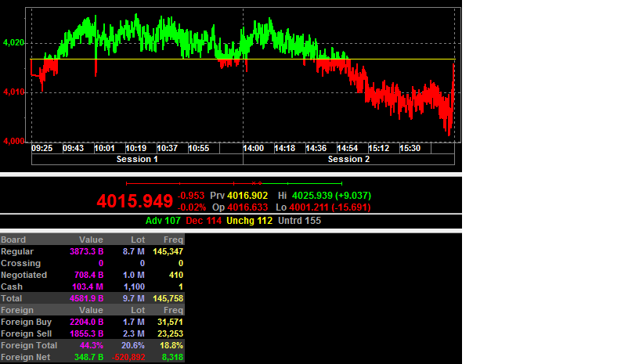
Task: Click Regular value 3873.3 B
Action: pyautogui.click(x=86, y=251)
